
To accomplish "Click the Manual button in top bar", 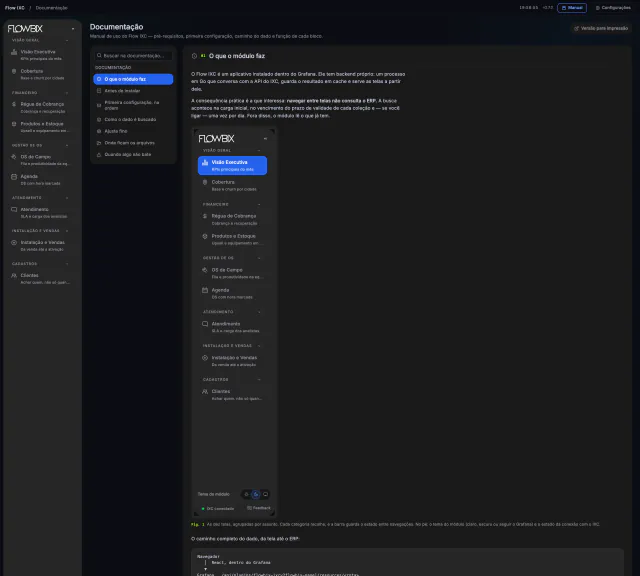I will [x=572, y=8].
